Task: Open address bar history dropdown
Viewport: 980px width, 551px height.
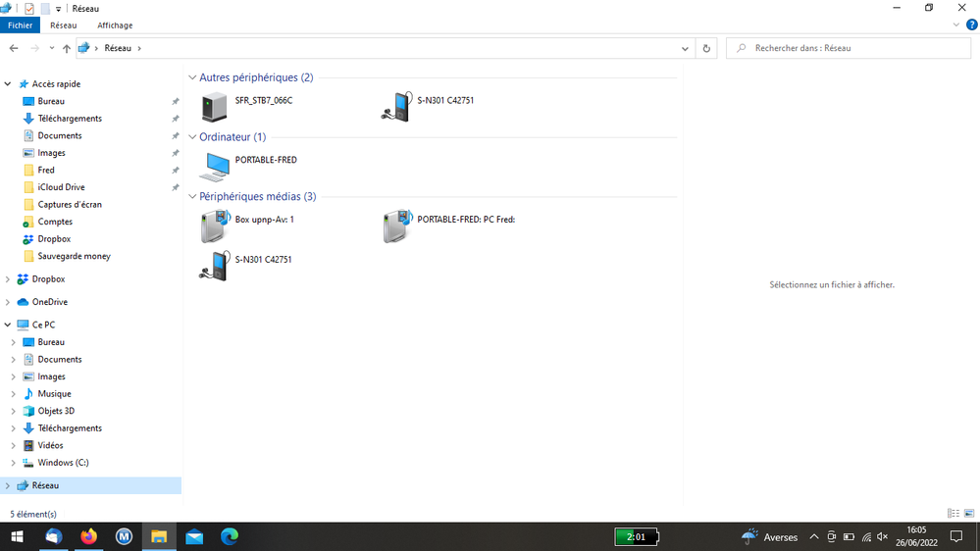Action: click(686, 48)
